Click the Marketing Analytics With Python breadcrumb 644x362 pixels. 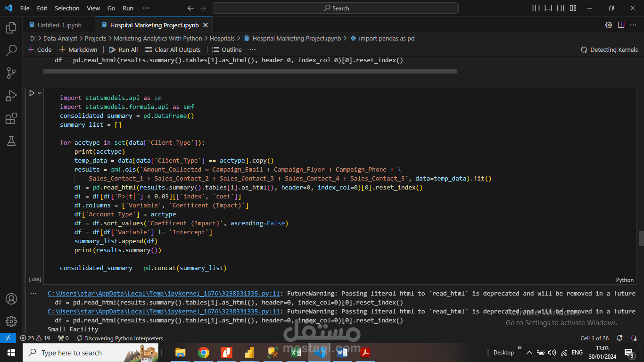(158, 38)
